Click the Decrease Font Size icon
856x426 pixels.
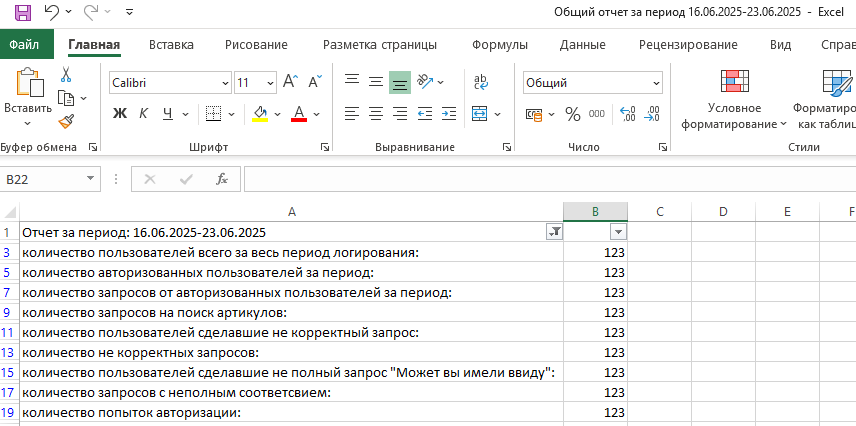point(316,82)
